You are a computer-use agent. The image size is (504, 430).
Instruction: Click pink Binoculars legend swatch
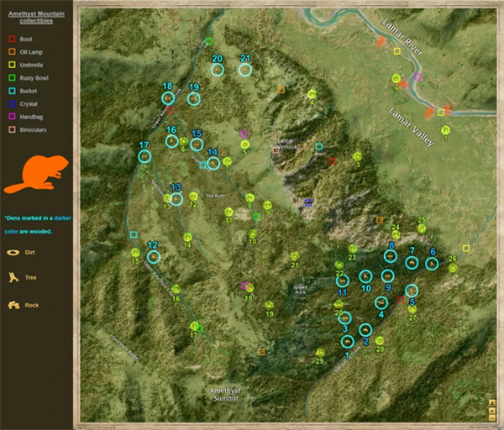tap(12, 129)
